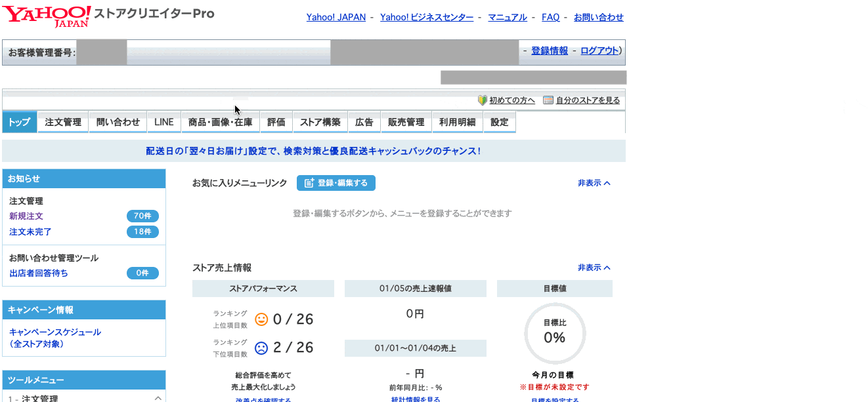
Task: Open the LINE tab
Action: (x=164, y=122)
